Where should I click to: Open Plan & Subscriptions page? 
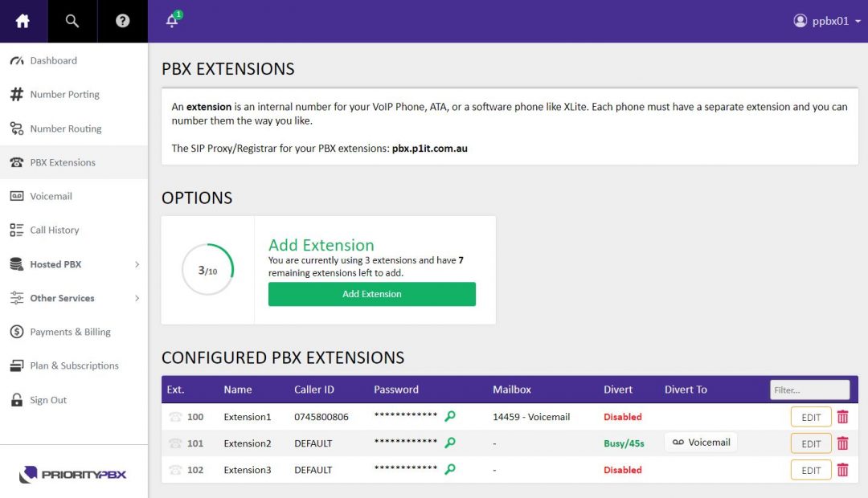74,365
